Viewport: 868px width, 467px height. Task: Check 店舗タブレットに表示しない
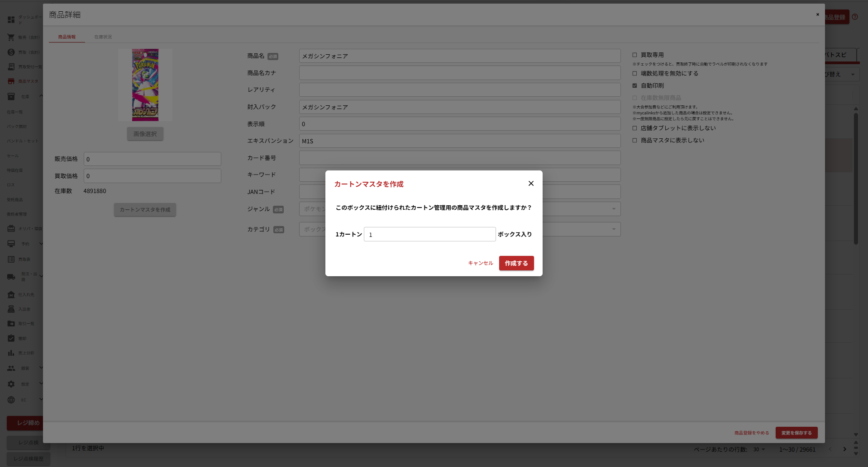634,128
